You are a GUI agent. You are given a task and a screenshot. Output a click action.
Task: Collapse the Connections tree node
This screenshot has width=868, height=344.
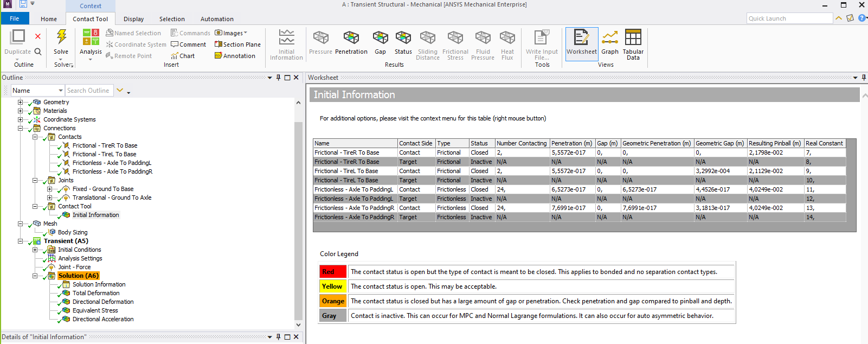point(20,128)
